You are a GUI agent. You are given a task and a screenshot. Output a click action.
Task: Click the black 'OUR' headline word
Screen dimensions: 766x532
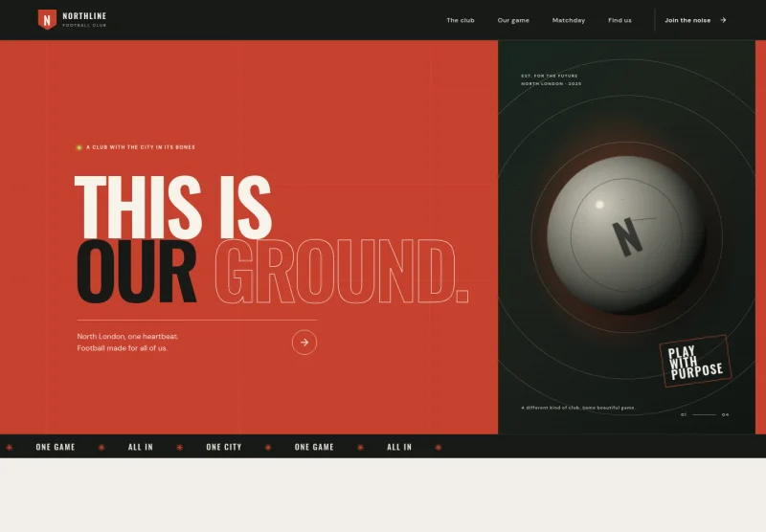(x=136, y=272)
